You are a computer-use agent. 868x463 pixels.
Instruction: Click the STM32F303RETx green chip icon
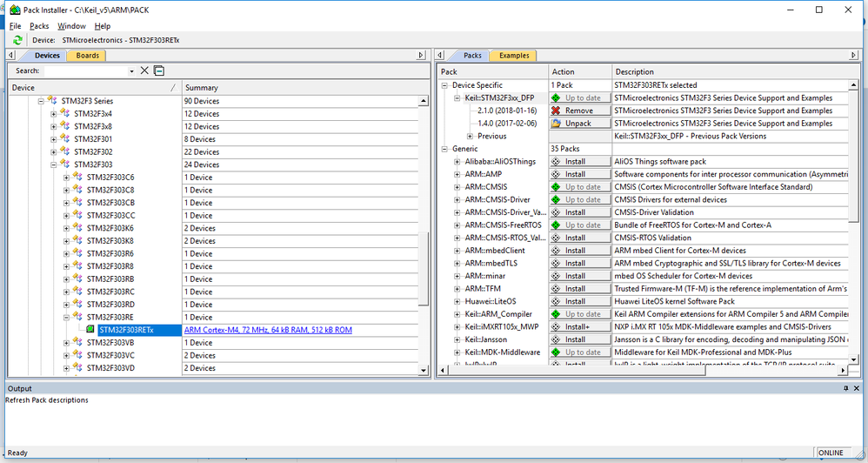click(90, 330)
